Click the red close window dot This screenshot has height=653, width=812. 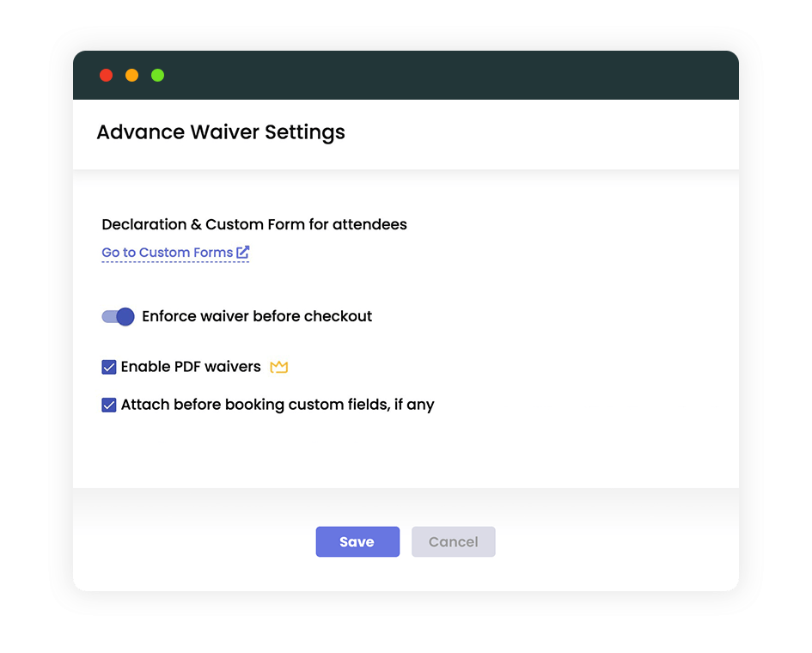107,76
